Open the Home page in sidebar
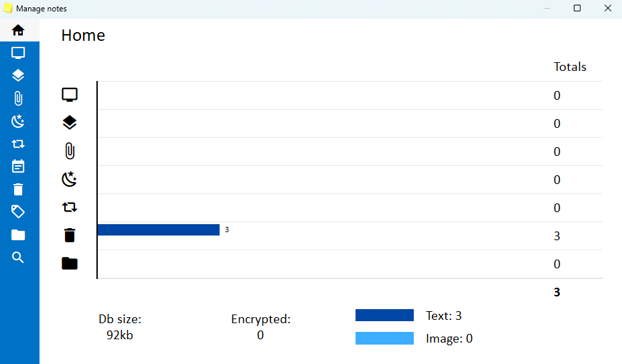 pos(18,30)
